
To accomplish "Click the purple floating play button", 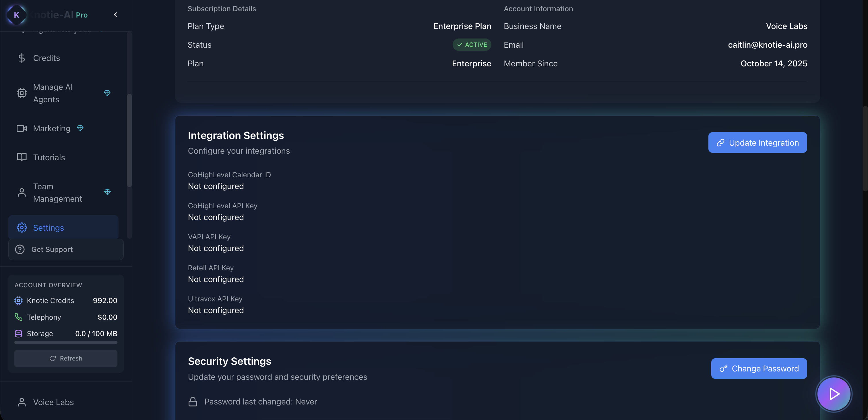I will tap(833, 394).
